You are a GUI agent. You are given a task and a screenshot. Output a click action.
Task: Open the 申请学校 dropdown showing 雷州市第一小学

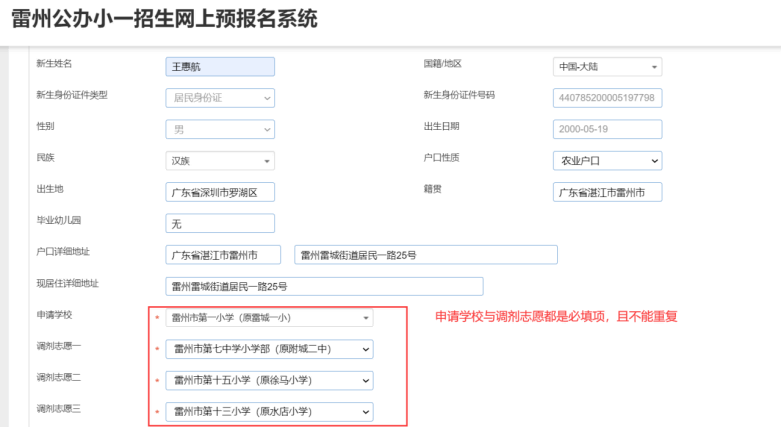[x=269, y=318]
